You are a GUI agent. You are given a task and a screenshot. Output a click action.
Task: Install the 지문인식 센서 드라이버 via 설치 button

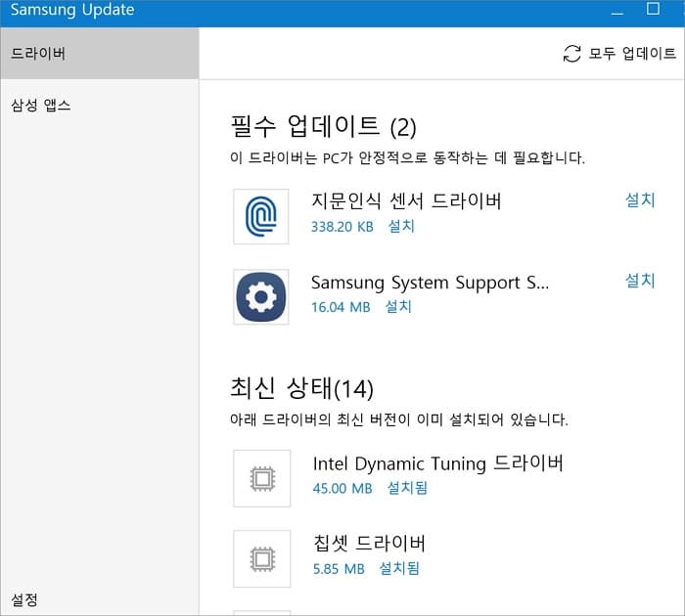tap(640, 199)
